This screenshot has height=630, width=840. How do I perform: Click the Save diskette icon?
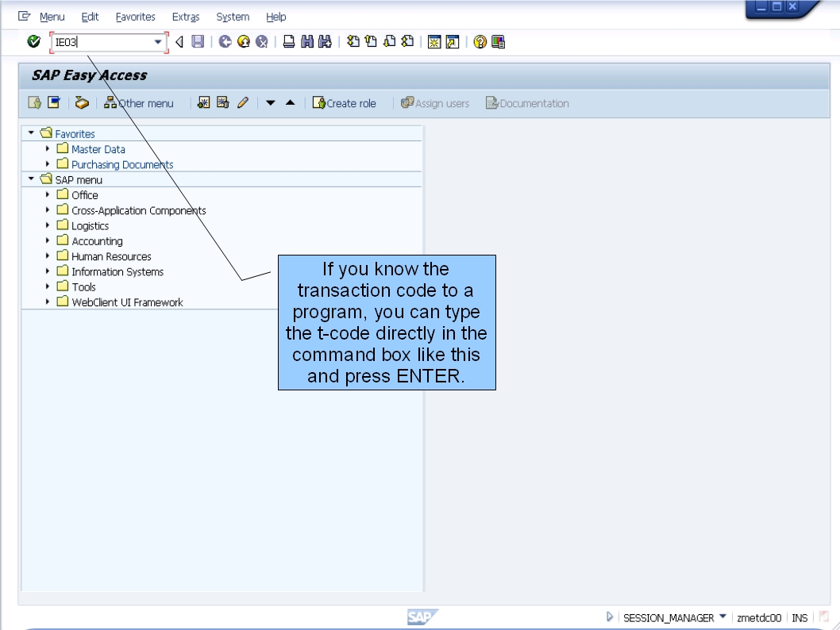[198, 42]
